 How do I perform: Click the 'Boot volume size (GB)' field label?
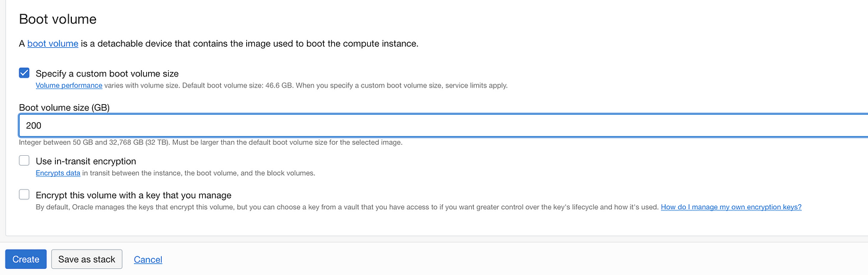[x=64, y=107]
